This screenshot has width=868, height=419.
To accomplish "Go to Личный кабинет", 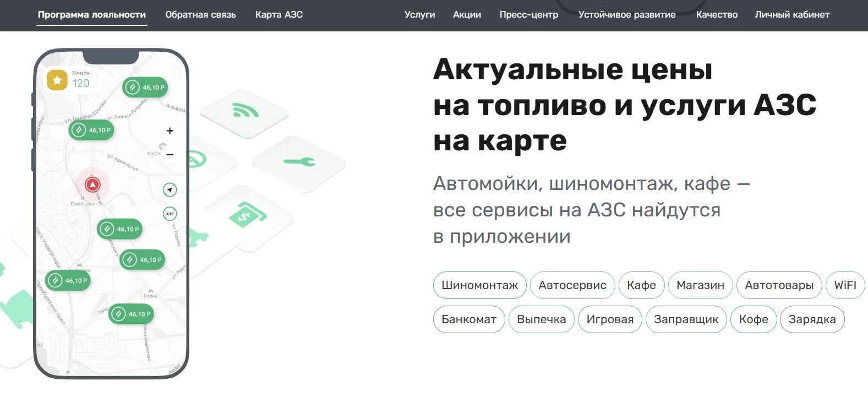I will tap(792, 15).
